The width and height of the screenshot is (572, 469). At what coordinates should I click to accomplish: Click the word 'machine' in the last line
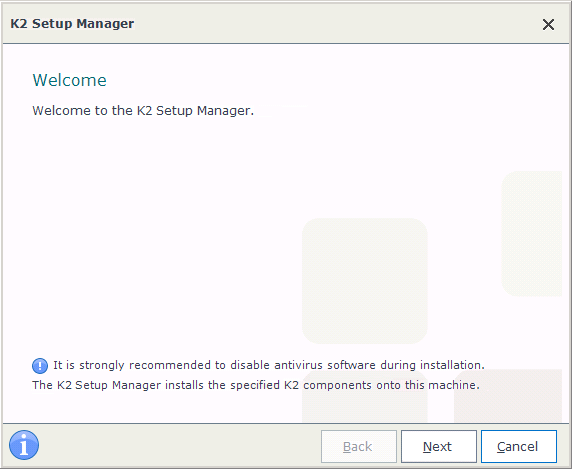pos(452,385)
